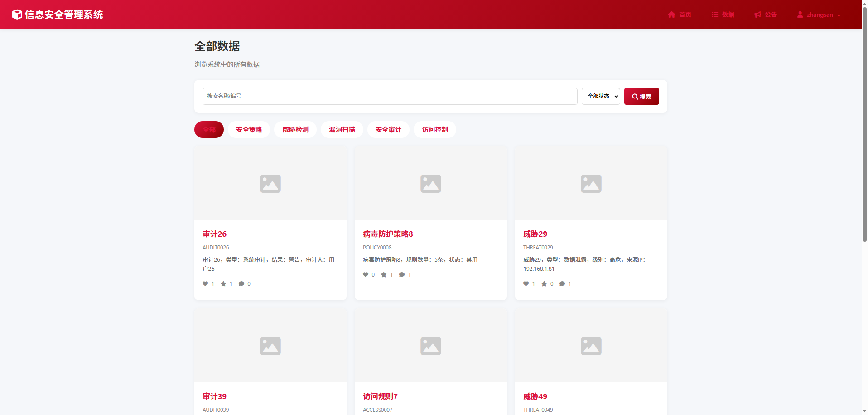The height and width of the screenshot is (415, 868).
Task: Like the 审计26 card with heart icon
Action: click(x=205, y=284)
